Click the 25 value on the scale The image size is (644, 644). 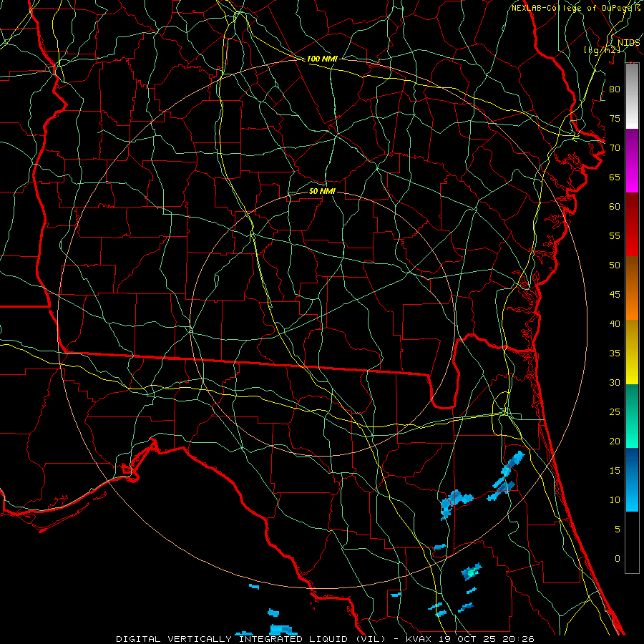pos(615,412)
